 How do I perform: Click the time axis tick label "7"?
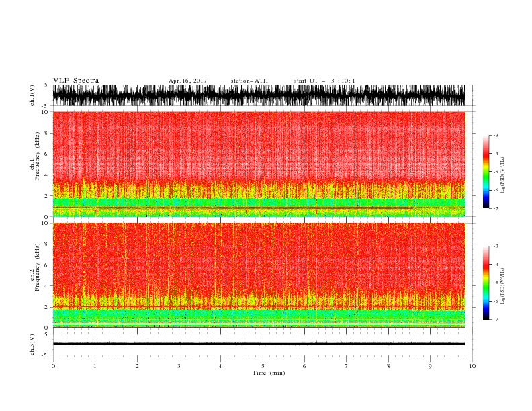[x=347, y=366]
